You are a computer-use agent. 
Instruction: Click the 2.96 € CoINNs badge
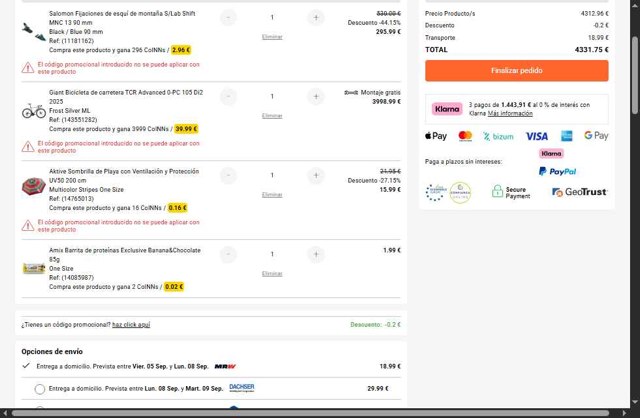coord(181,50)
